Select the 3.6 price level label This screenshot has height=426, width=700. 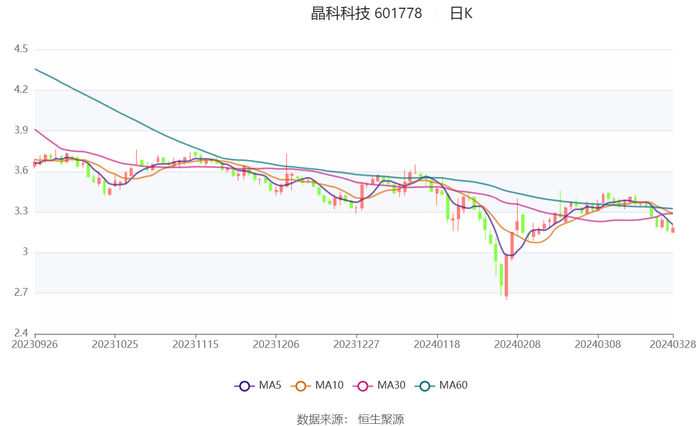tap(20, 171)
